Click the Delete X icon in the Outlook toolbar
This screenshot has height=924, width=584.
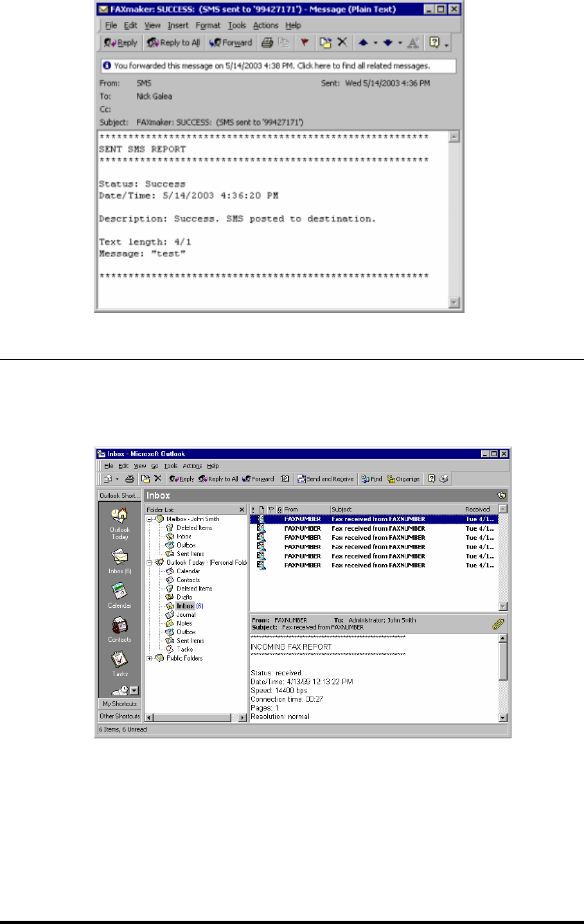click(x=157, y=479)
